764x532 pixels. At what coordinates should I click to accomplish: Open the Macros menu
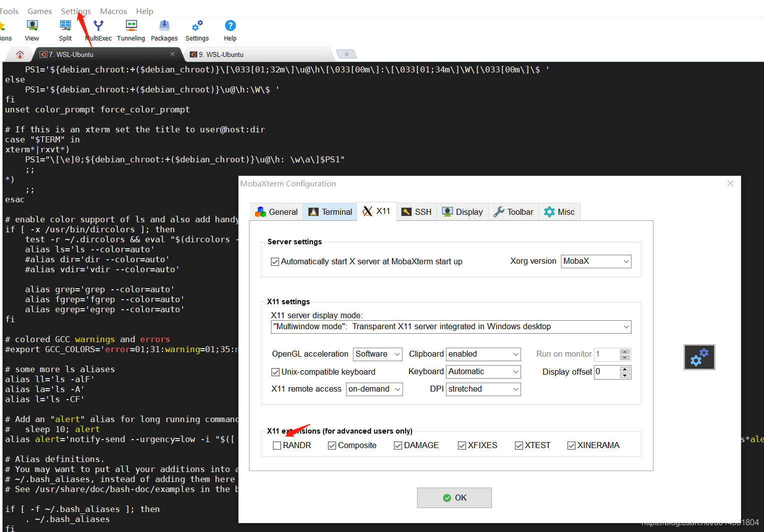[x=113, y=11]
